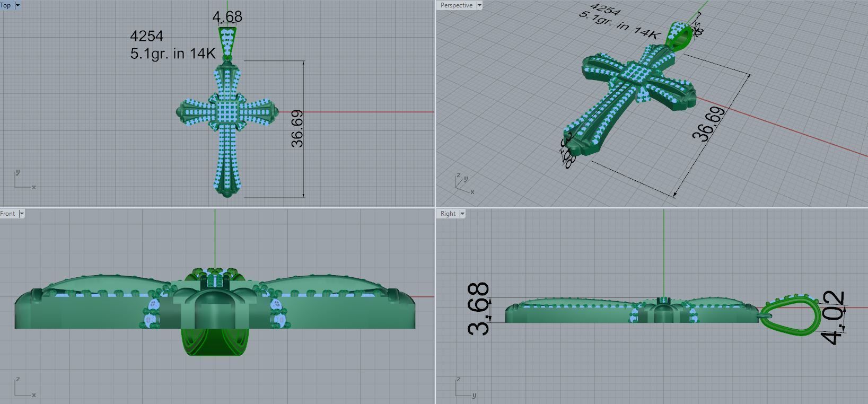Select the 3.68 dimension in Right view
868x404 pixels.
coord(479,309)
